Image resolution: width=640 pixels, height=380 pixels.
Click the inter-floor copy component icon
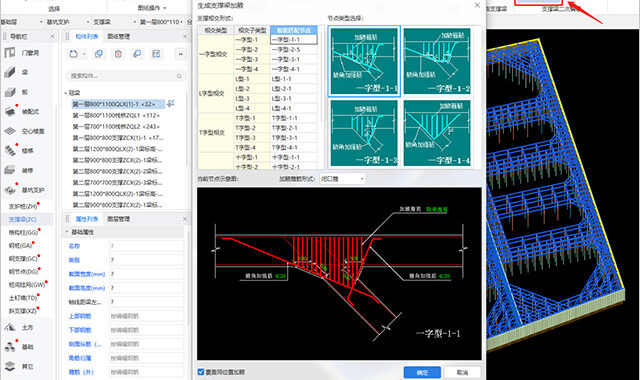pyautogui.click(x=137, y=54)
